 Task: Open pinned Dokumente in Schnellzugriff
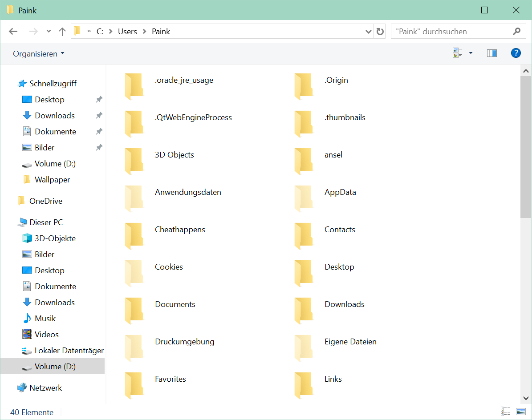[x=55, y=132]
